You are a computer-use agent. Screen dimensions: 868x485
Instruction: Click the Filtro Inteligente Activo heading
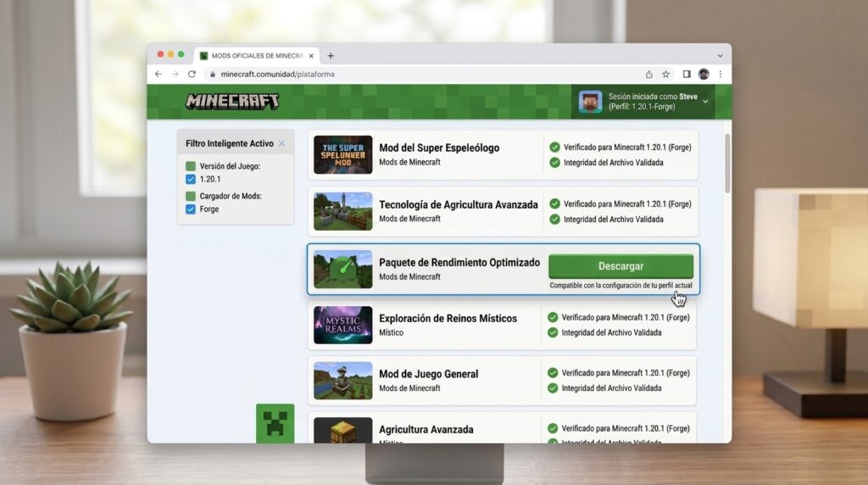229,143
